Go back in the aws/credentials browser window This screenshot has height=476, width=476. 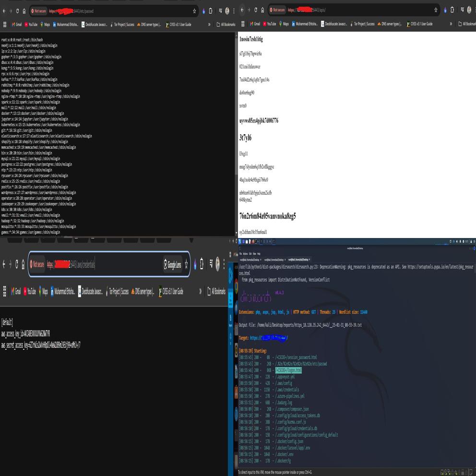4,264
